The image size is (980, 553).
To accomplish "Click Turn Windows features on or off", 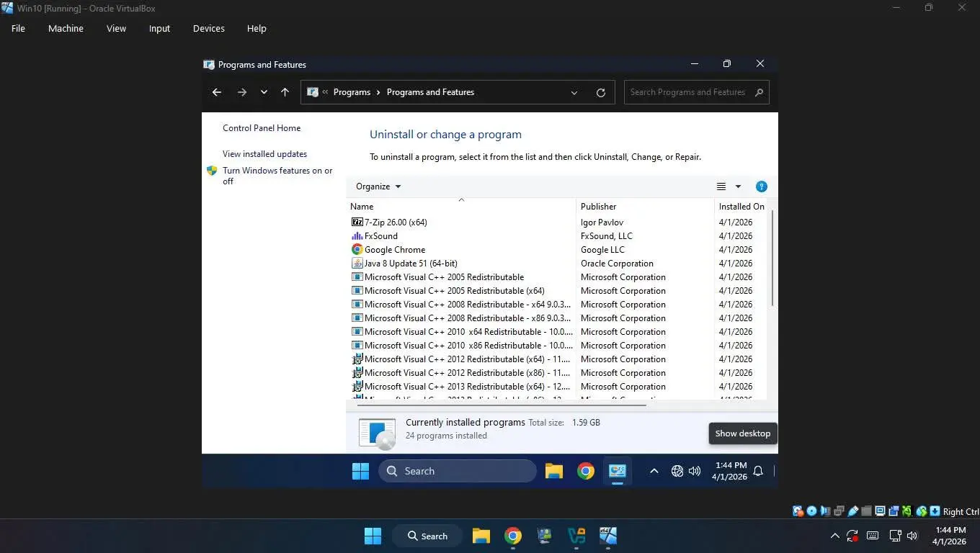I will pos(277,176).
